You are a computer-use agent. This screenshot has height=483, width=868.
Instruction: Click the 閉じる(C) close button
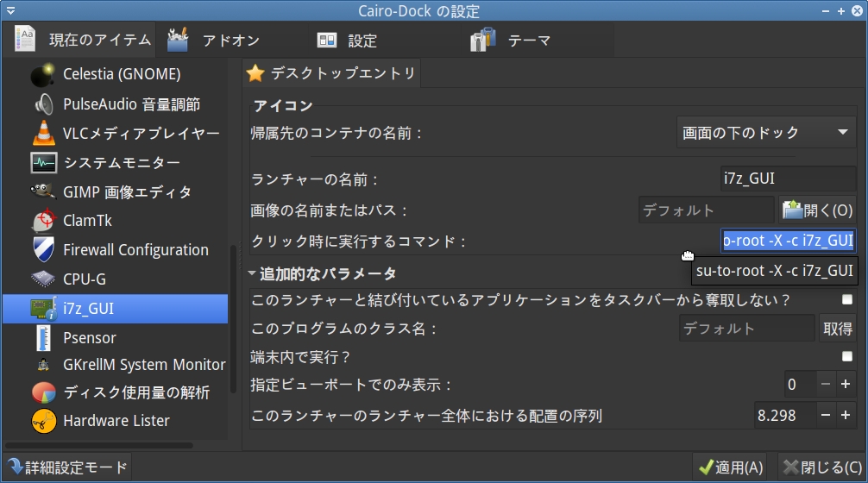[x=822, y=467]
